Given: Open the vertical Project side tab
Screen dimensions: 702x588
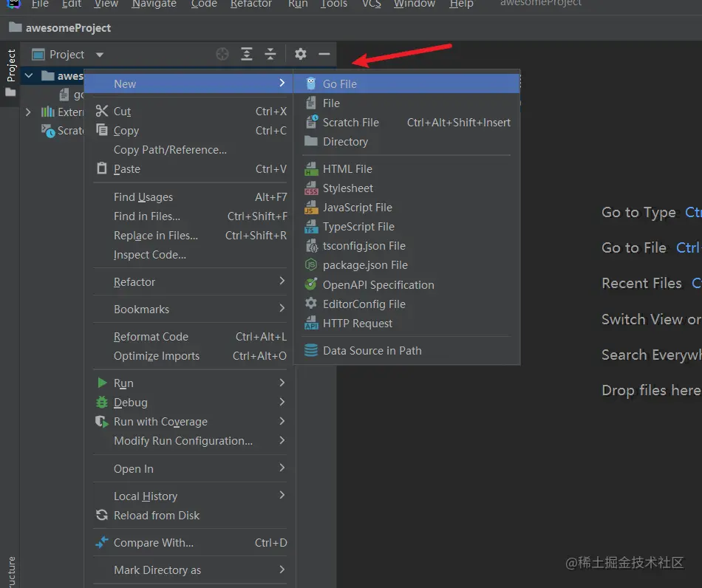Looking at the screenshot, I should pos(11,65).
